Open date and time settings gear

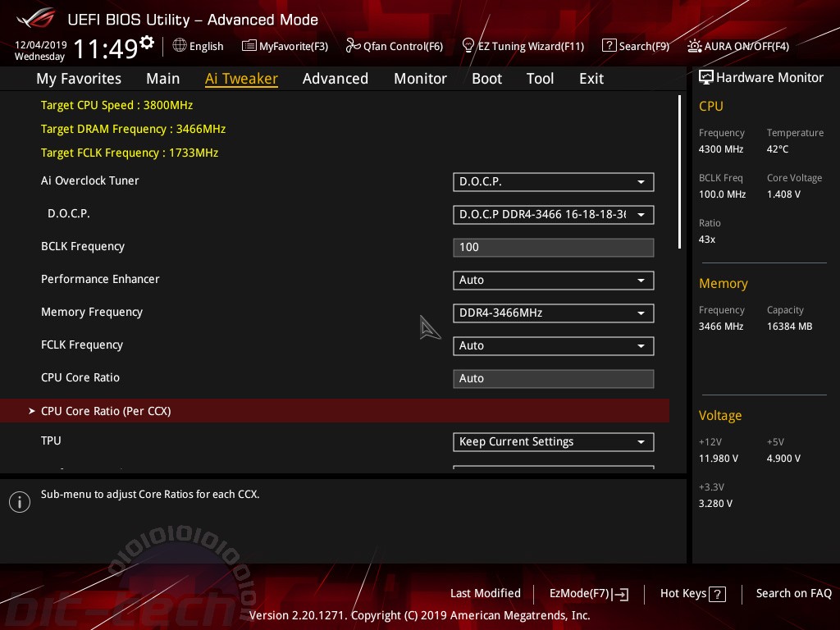[147, 42]
